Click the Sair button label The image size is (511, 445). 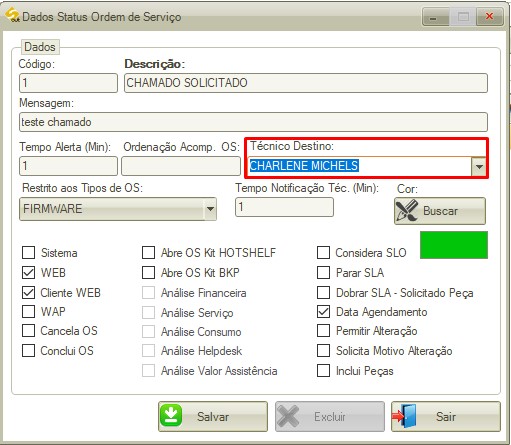(x=446, y=417)
